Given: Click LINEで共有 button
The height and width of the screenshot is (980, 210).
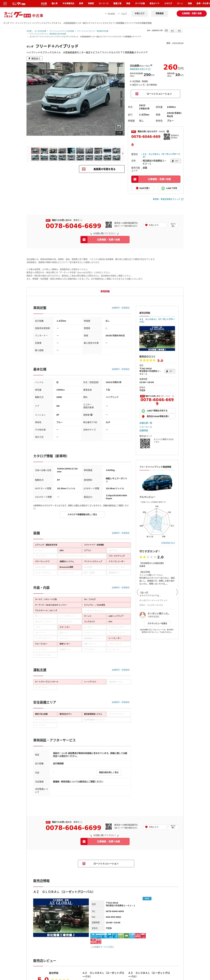Looking at the screenshot, I should click(169, 188).
